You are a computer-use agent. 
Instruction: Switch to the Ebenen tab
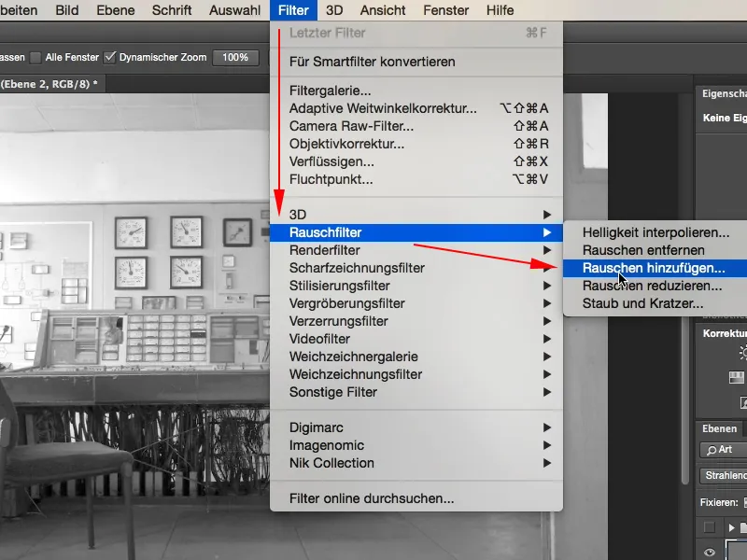coord(719,428)
